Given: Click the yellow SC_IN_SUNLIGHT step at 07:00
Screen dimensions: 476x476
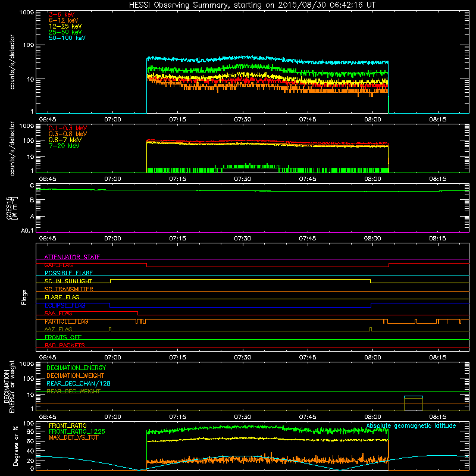Looking at the screenshot, I should click(x=110, y=281).
